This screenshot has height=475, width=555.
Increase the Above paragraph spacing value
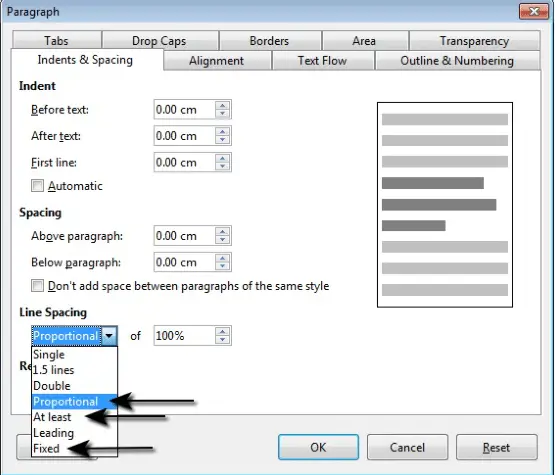click(222, 231)
